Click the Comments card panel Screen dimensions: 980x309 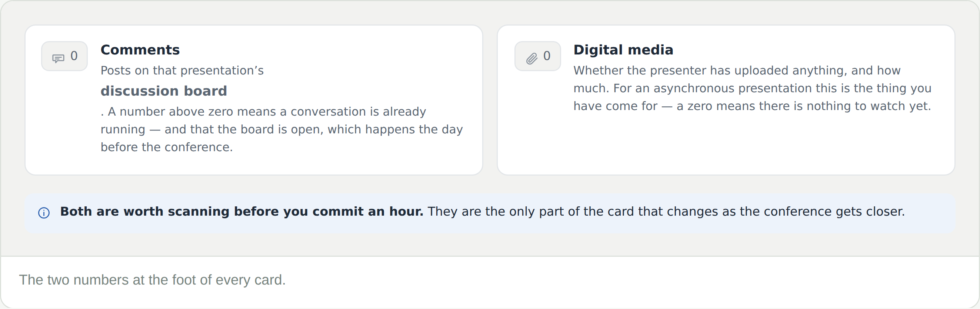pyautogui.click(x=254, y=100)
